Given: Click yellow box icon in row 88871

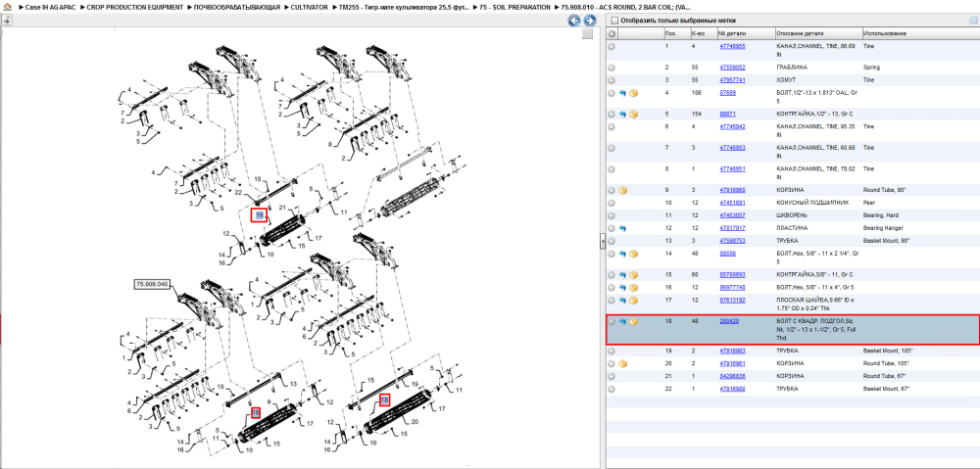Looking at the screenshot, I should click(633, 115).
